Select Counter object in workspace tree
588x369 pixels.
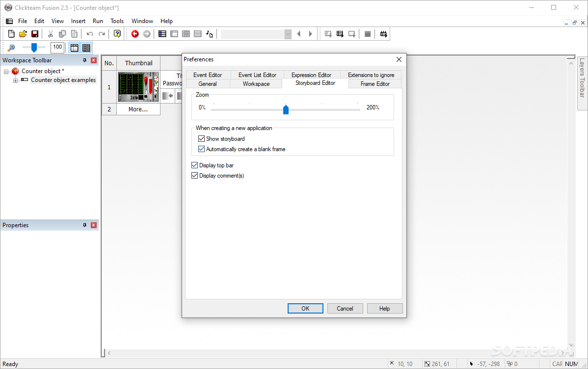[43, 71]
